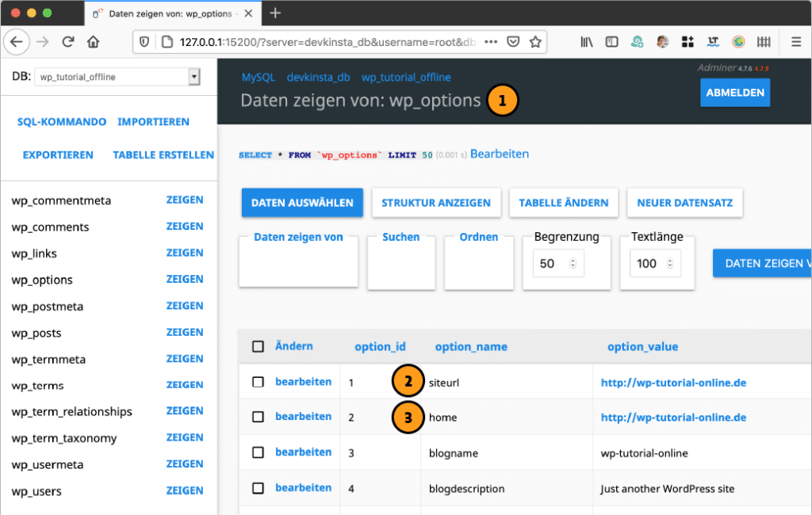Click the grid squares extension icon
The height and width of the screenshot is (515, 812).
click(x=688, y=42)
